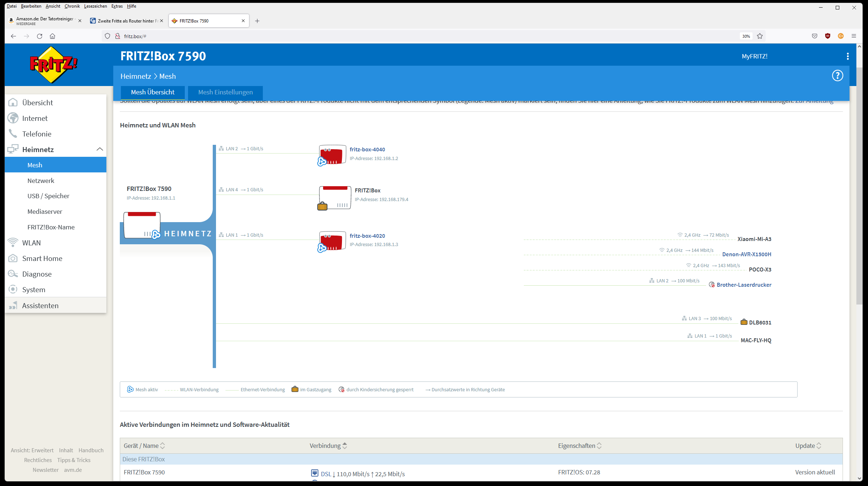Image resolution: width=868 pixels, height=486 pixels.
Task: Open the three-dot menu beside MyFRITZ!
Action: [848, 56]
